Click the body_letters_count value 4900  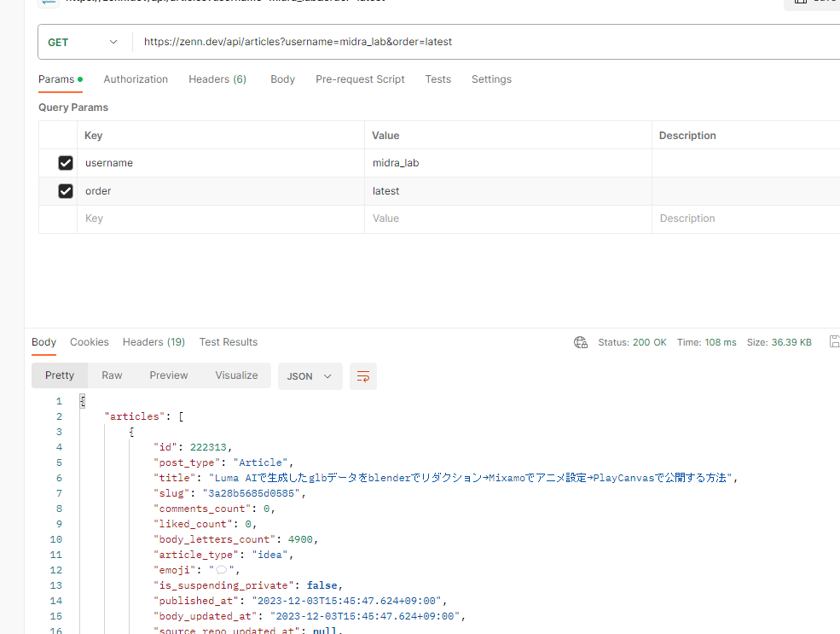300,539
